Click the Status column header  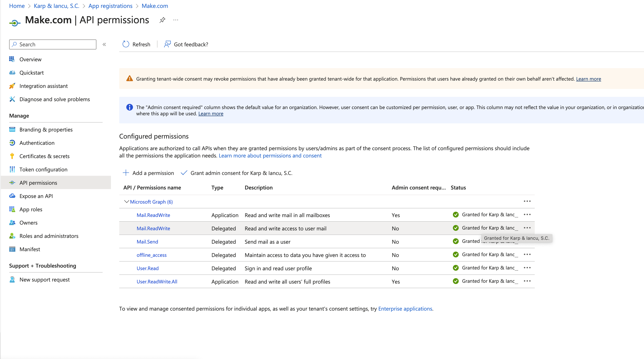(458, 188)
